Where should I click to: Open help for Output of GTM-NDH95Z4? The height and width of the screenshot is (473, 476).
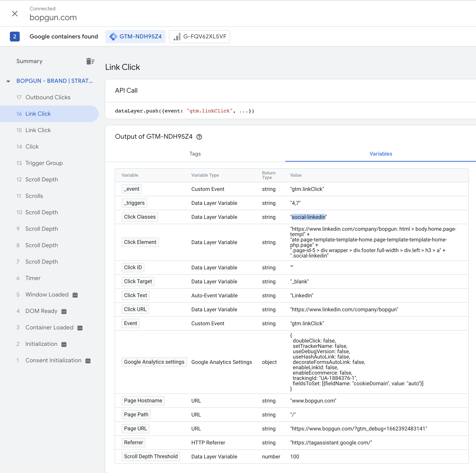(199, 137)
